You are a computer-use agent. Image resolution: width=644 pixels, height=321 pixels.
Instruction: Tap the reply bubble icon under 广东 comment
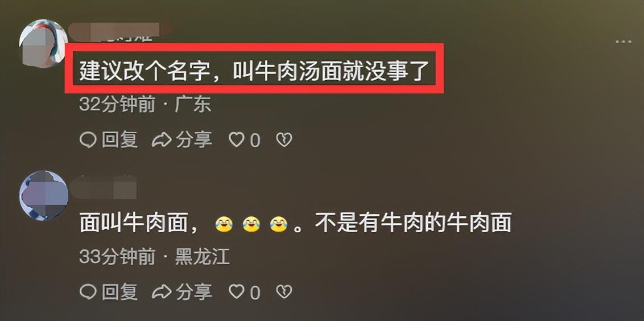(x=88, y=141)
